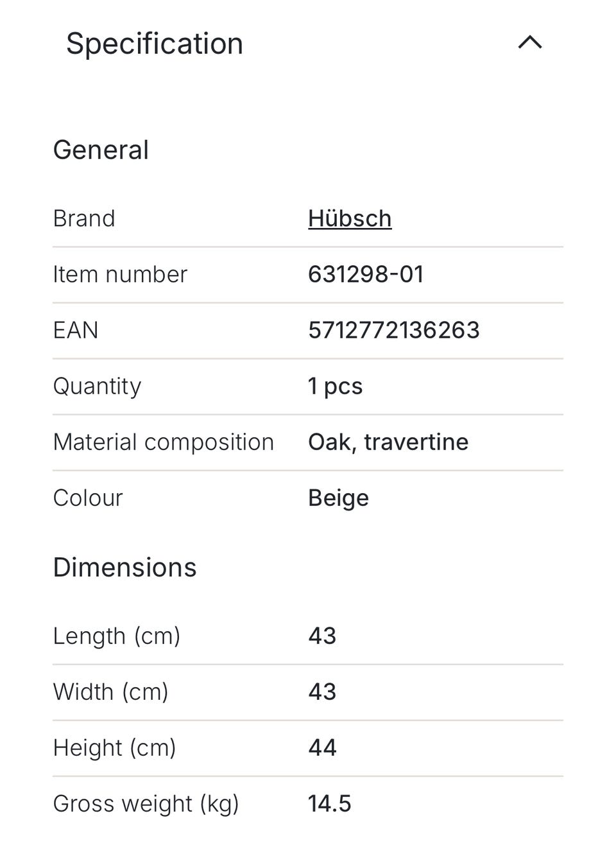Screen dimensions: 616x845
Task: Click the Specification heading
Action: (x=155, y=44)
